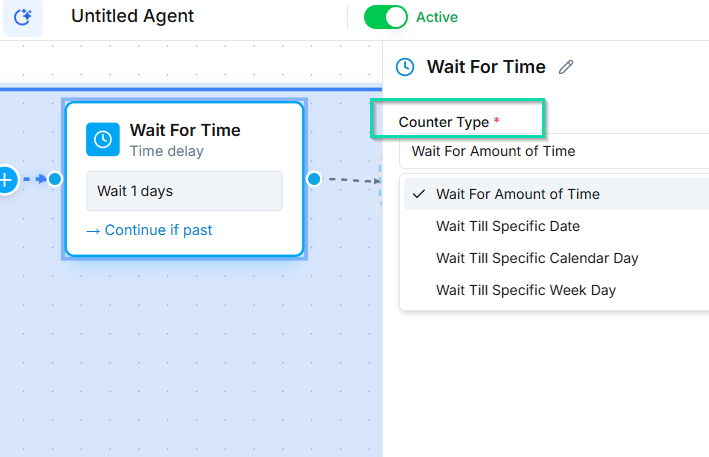Click the node's left input connector dot
709x457 pixels.
[55, 179]
